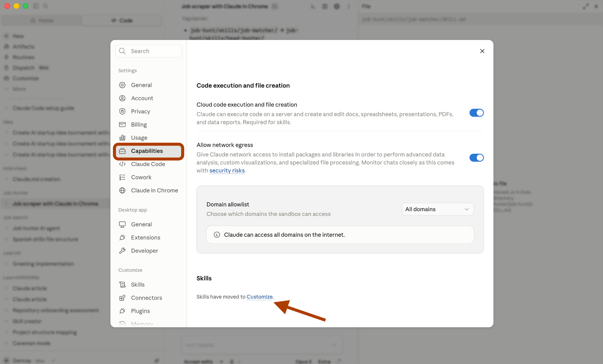Expand the All domains allowlist dropdown
The image size is (603, 364).
438,209
